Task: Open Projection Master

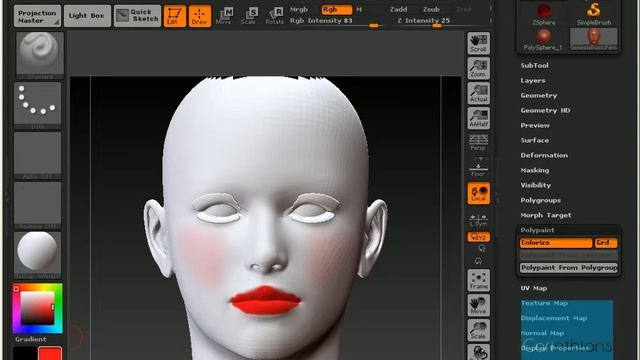Action: click(x=37, y=16)
